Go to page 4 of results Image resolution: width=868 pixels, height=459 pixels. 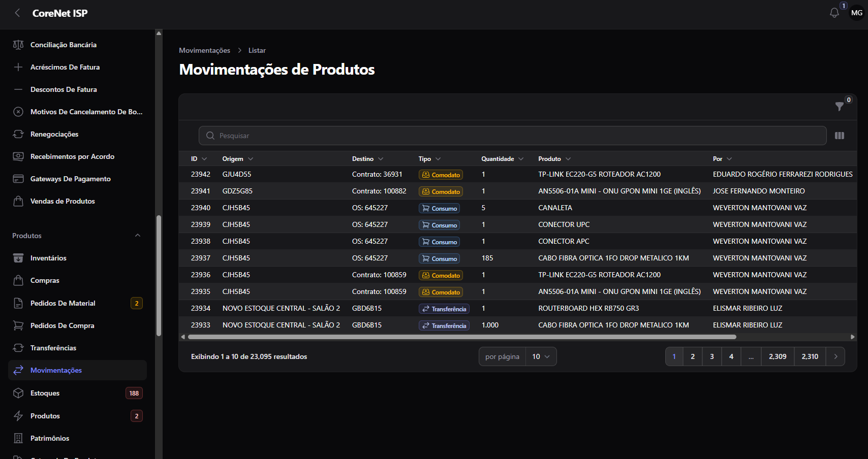click(x=731, y=356)
